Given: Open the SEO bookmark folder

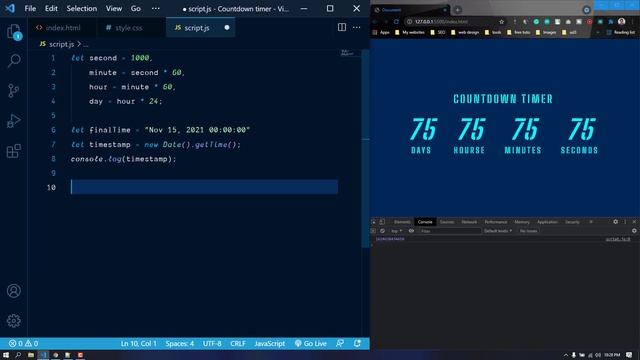Looking at the screenshot, I should tap(438, 32).
